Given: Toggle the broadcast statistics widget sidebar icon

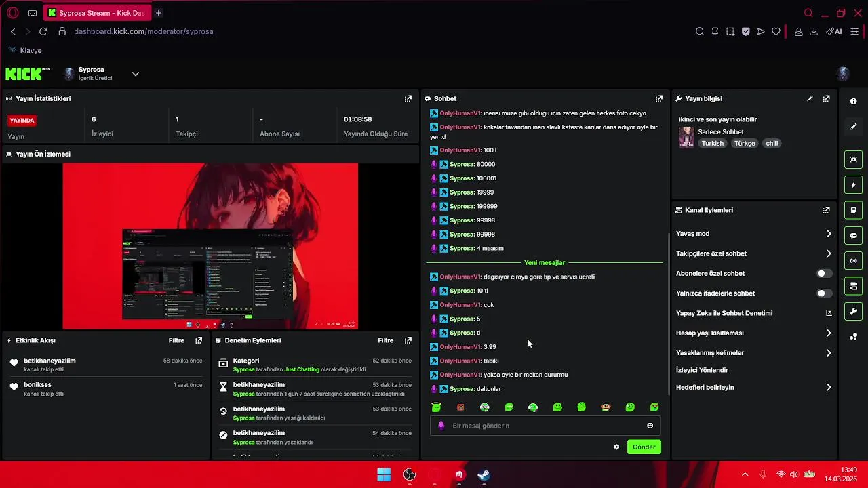Looking at the screenshot, I should (853, 261).
